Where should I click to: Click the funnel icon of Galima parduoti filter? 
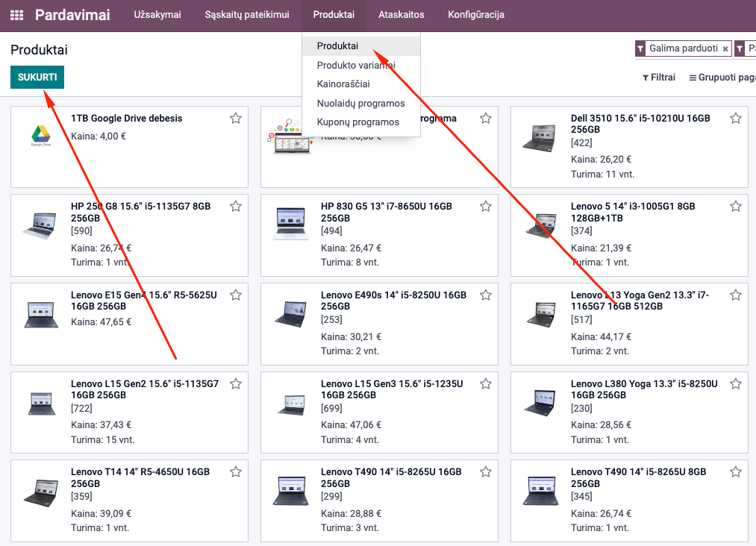coord(640,48)
